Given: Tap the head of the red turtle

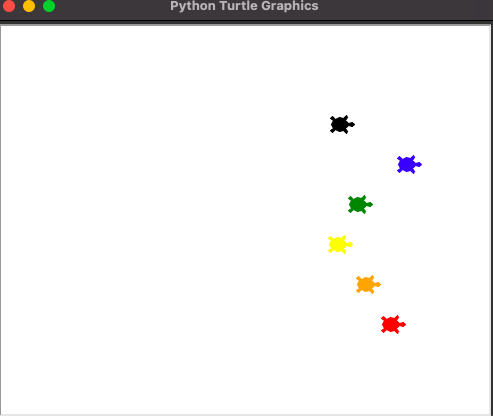Looking at the screenshot, I should [402, 324].
